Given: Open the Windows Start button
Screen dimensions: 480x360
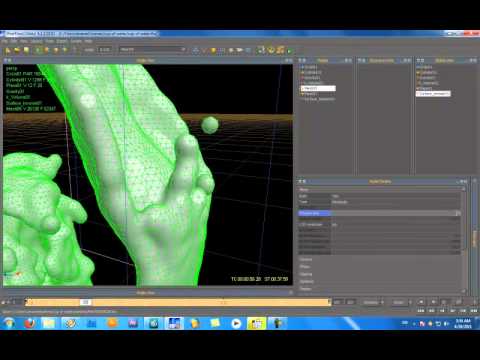Looking at the screenshot, I should pos(9,323).
